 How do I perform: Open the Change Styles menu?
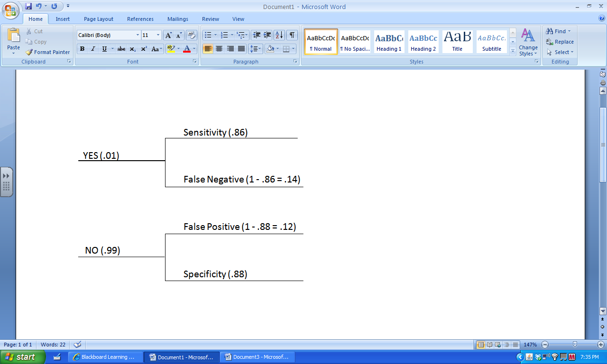(x=528, y=42)
